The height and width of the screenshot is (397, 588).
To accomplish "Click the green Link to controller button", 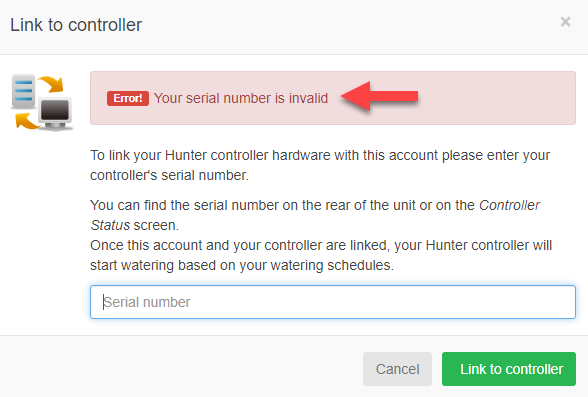I will 508,369.
